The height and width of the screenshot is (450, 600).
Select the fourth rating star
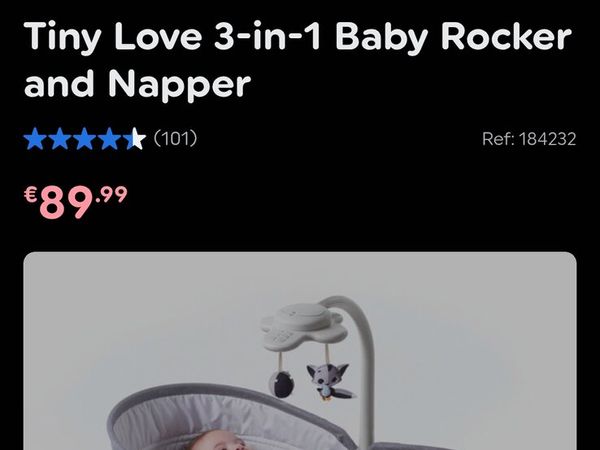point(109,139)
